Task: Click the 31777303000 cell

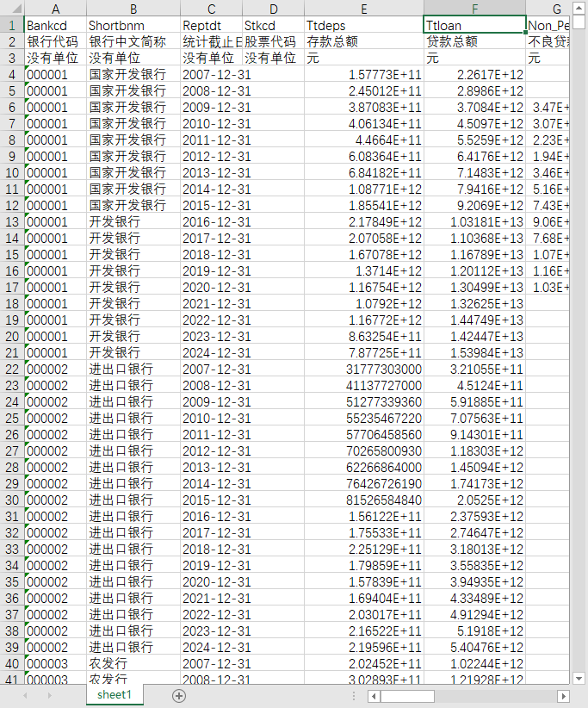Action: tap(364, 369)
